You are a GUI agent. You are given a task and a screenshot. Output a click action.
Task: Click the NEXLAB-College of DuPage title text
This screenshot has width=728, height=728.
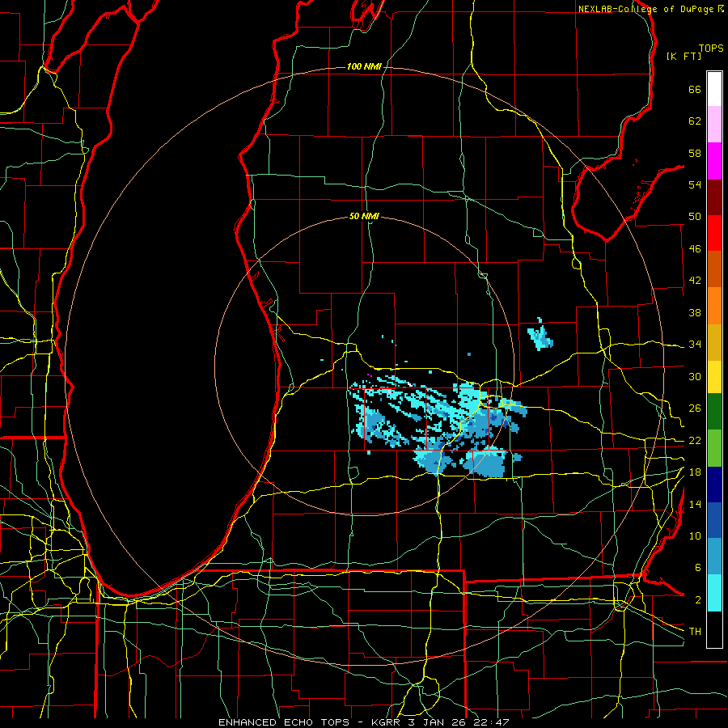646,9
